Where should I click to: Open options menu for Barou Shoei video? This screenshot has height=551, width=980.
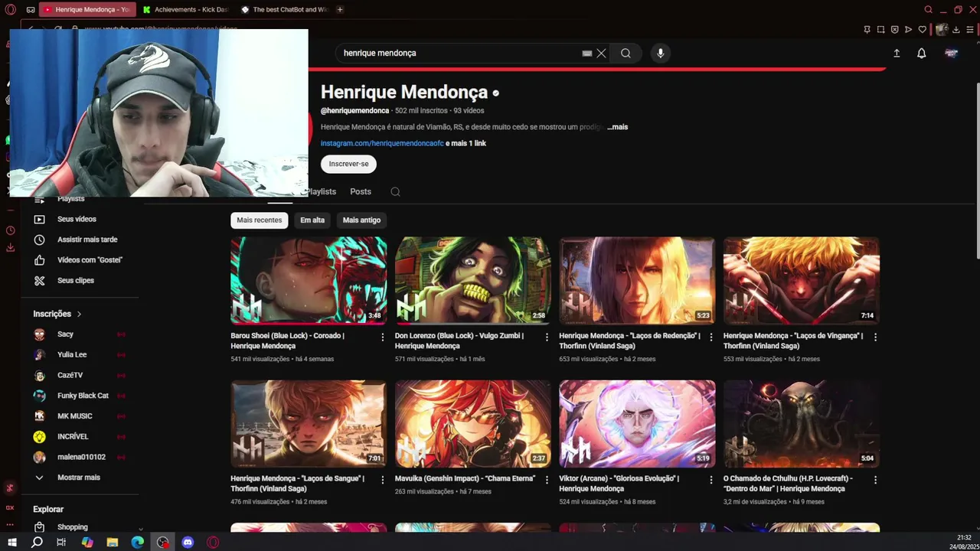click(x=383, y=337)
